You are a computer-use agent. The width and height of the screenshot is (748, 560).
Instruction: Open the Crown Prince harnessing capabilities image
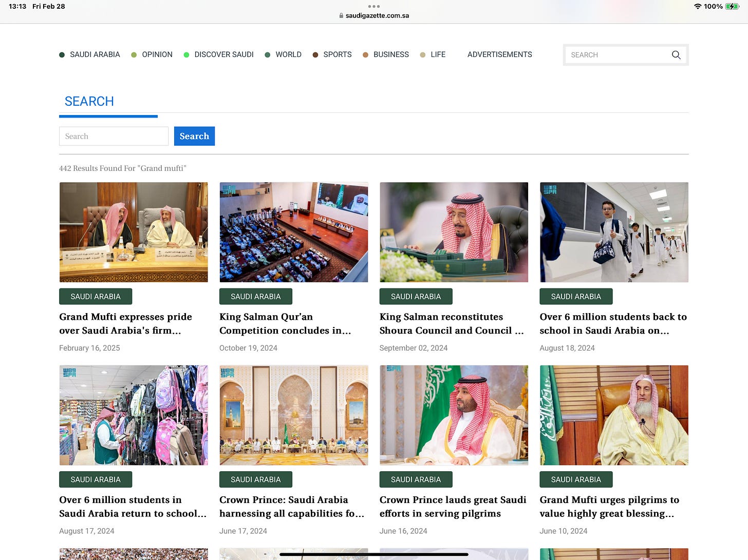tap(294, 415)
